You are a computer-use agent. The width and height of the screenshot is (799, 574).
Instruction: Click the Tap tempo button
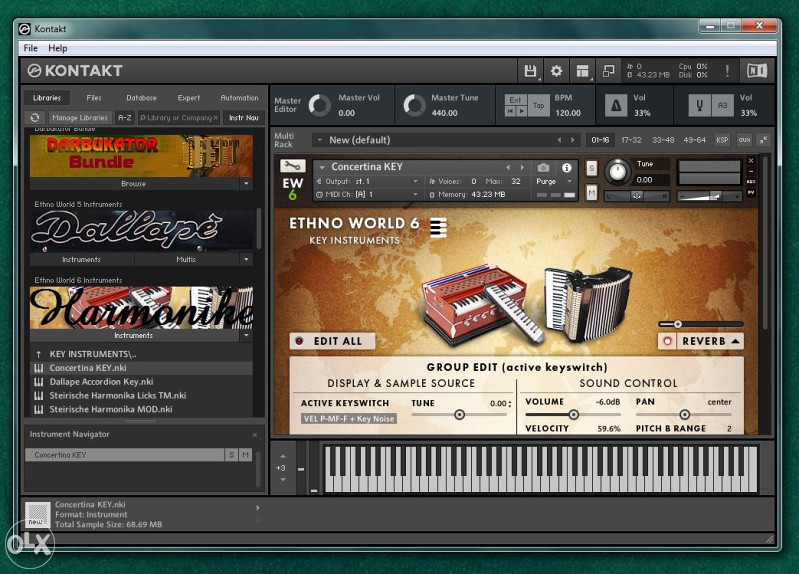pos(539,106)
